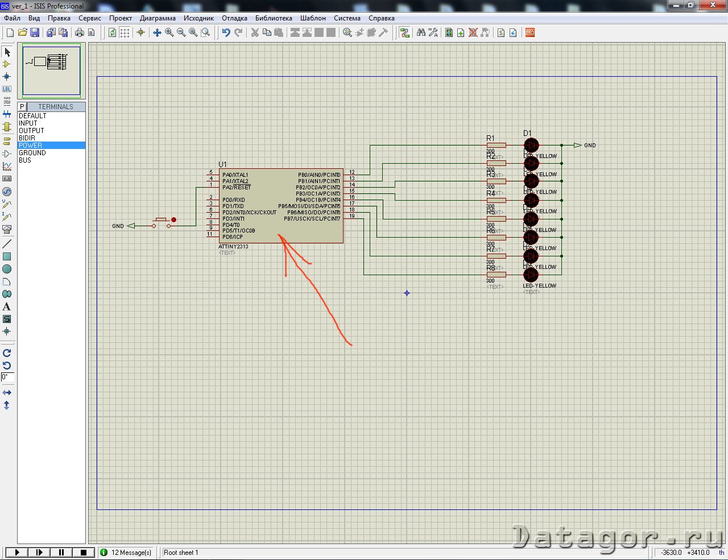Pick the 2D line drawing tool

[x=7, y=244]
